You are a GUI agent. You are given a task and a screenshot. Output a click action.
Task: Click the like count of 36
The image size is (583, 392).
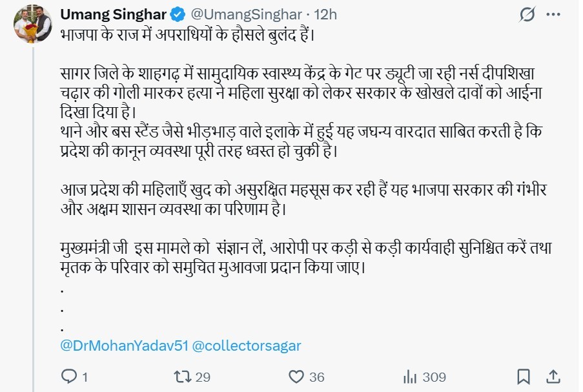coord(316,375)
